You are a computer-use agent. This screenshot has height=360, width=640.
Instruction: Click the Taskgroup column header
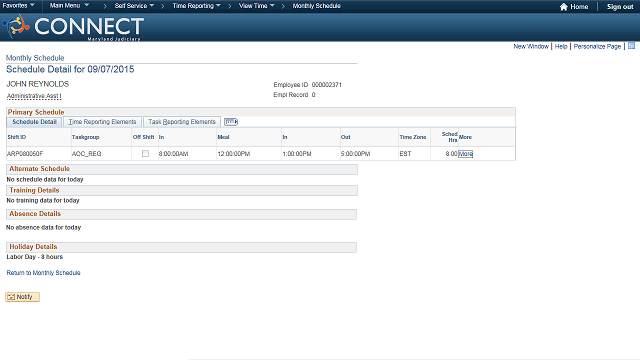[x=85, y=137]
